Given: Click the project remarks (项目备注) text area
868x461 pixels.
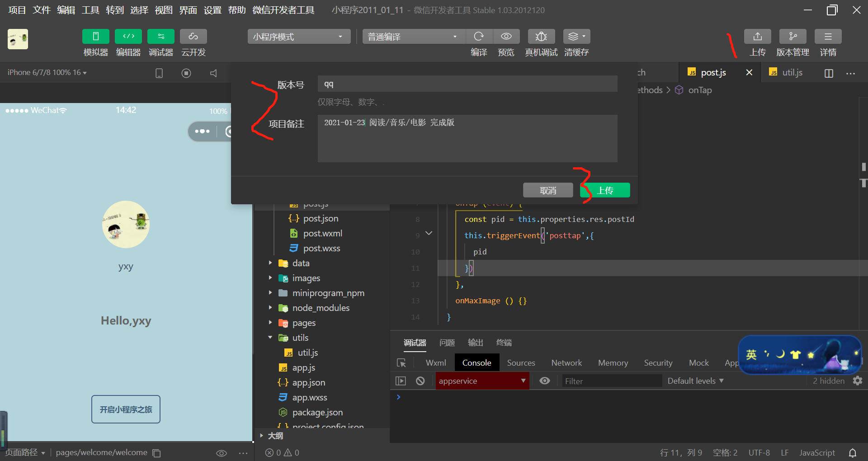Looking at the screenshot, I should click(x=467, y=138).
